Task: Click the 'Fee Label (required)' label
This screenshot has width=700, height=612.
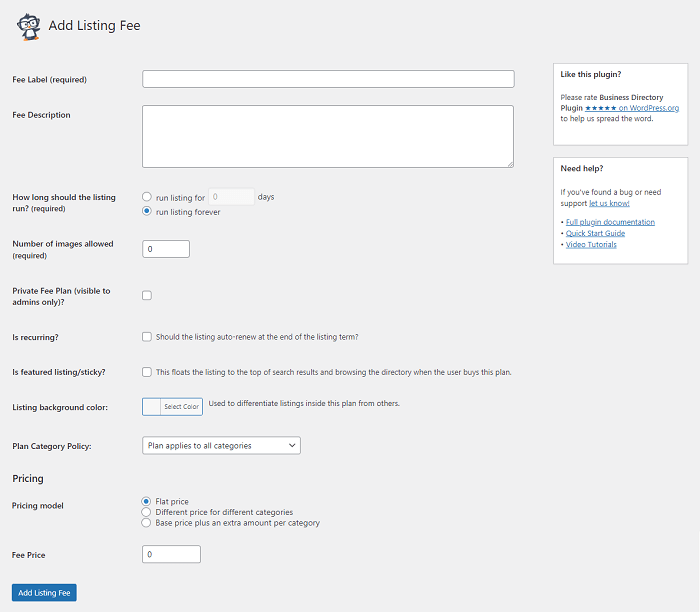Action: (50, 79)
